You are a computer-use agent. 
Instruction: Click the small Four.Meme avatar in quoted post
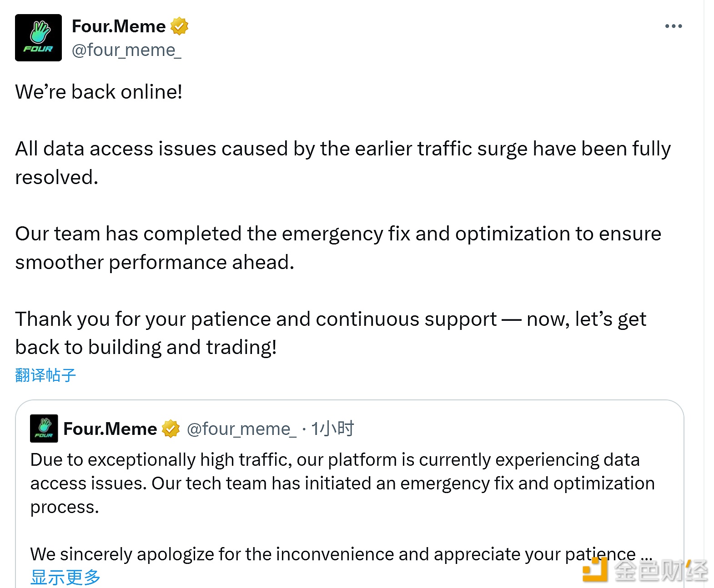point(44,429)
